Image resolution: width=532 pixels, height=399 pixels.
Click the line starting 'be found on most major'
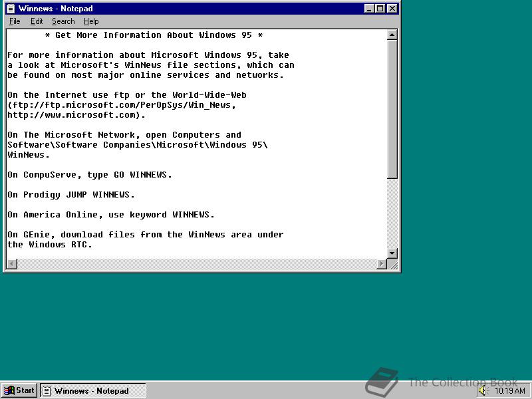click(146, 75)
